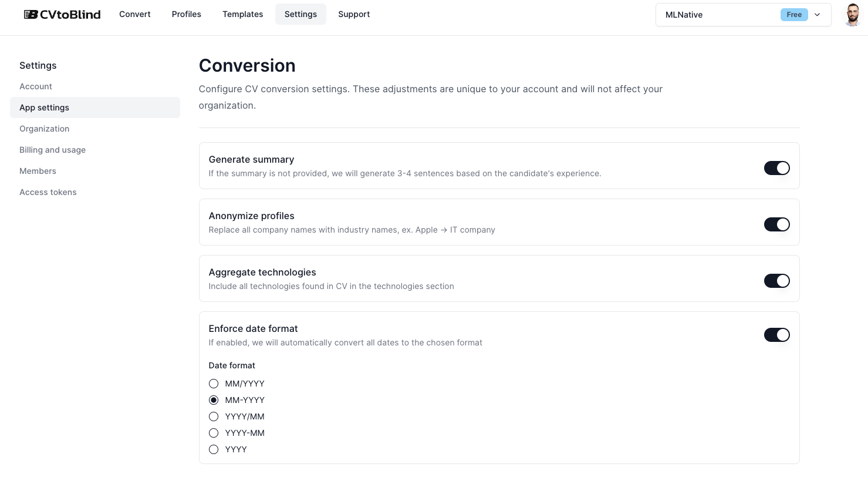Turn off Aggregate technologies switch
The width and height of the screenshot is (868, 477).
pyautogui.click(x=776, y=281)
